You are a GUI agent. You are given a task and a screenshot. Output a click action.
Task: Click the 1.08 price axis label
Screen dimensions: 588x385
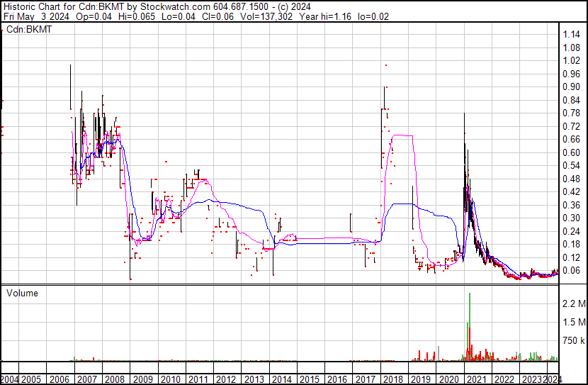click(x=572, y=48)
